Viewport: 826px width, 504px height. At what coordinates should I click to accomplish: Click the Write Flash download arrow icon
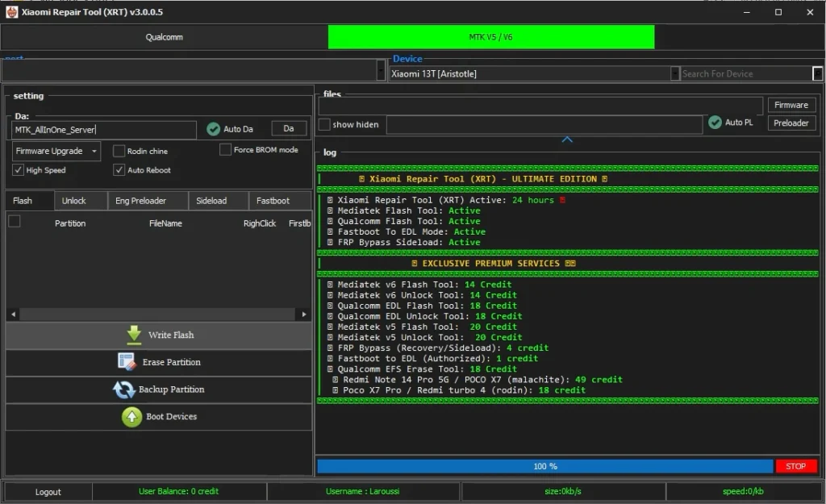(134, 335)
